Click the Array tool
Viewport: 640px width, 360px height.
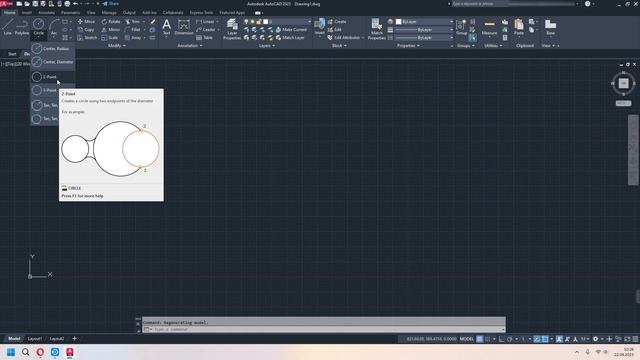click(x=133, y=38)
